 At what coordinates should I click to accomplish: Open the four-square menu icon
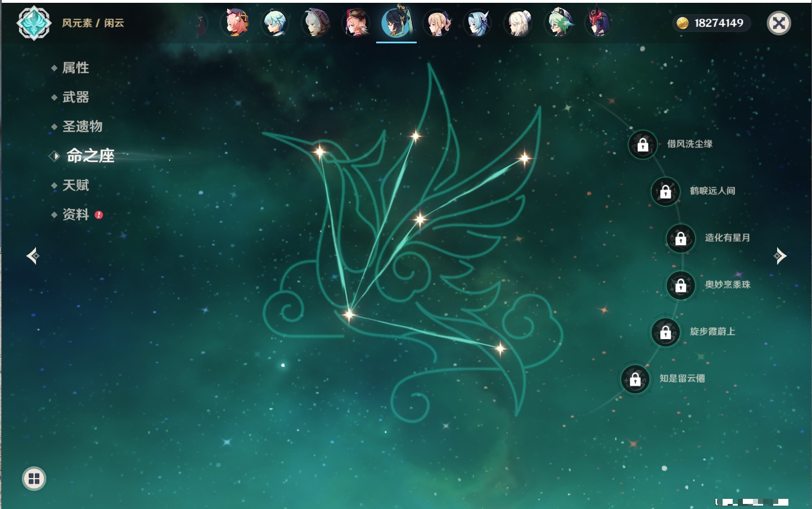tap(34, 479)
